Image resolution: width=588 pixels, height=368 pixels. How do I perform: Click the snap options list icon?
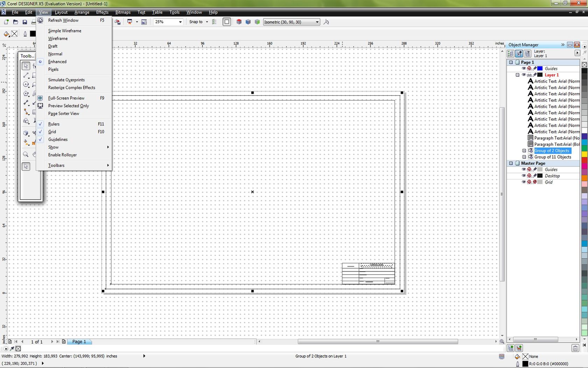(x=214, y=22)
